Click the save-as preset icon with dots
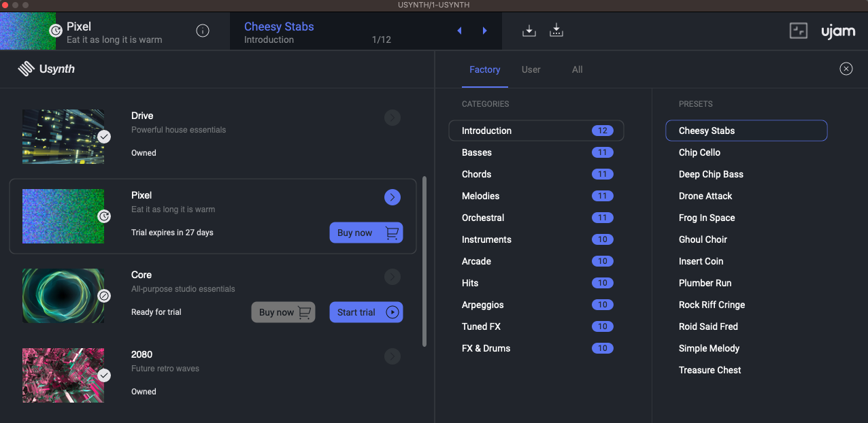This screenshot has width=868, height=423. click(556, 31)
